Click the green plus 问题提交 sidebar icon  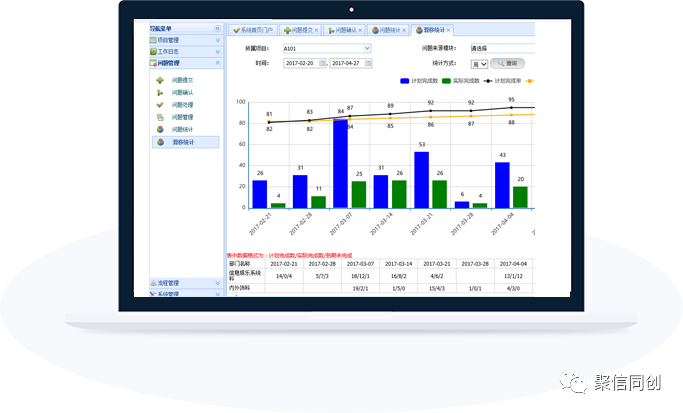pos(160,80)
